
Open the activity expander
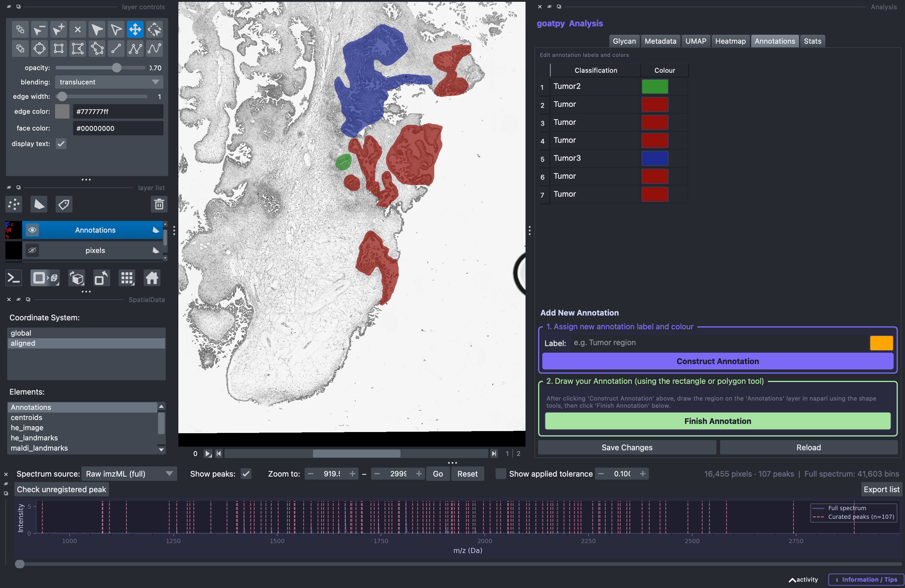[x=804, y=580]
